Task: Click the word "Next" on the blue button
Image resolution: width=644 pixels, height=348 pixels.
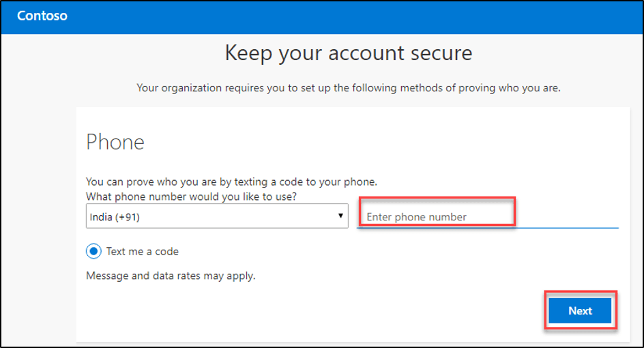Action: click(x=580, y=310)
